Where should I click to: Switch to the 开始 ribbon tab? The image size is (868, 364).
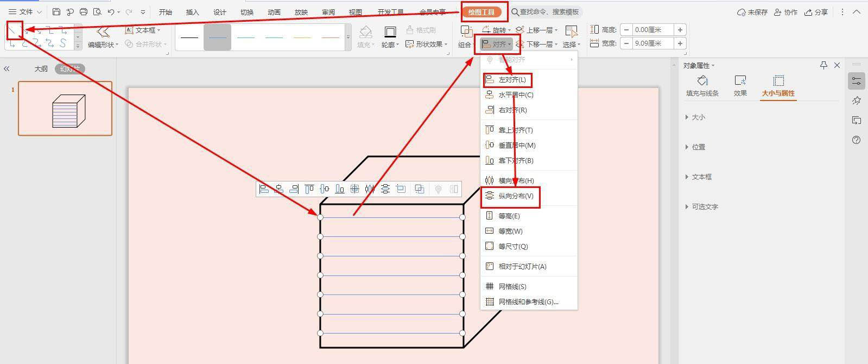[x=166, y=12]
